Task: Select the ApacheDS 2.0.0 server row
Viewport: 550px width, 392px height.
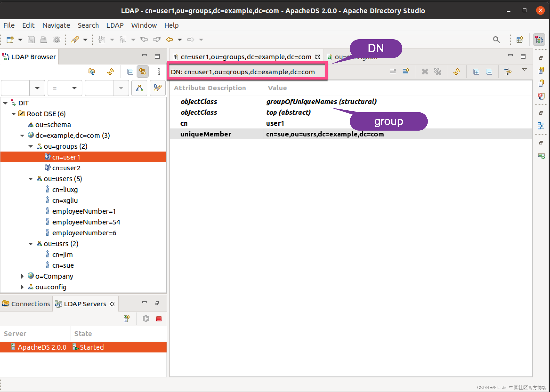Action: click(42, 347)
